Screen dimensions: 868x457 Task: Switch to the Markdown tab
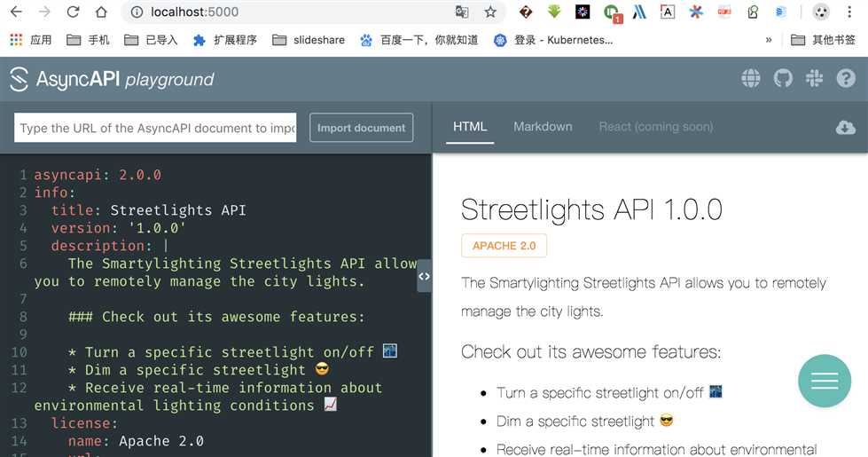coord(543,127)
